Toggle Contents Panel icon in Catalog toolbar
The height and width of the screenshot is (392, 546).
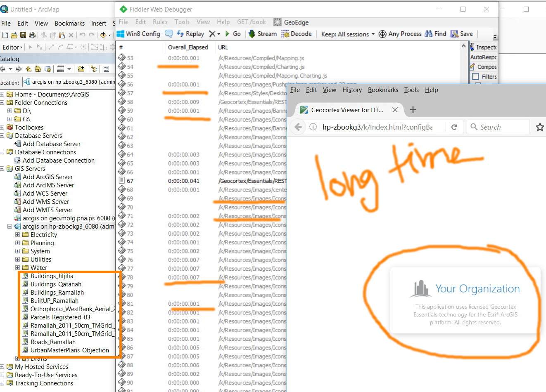pyautogui.click(x=94, y=69)
